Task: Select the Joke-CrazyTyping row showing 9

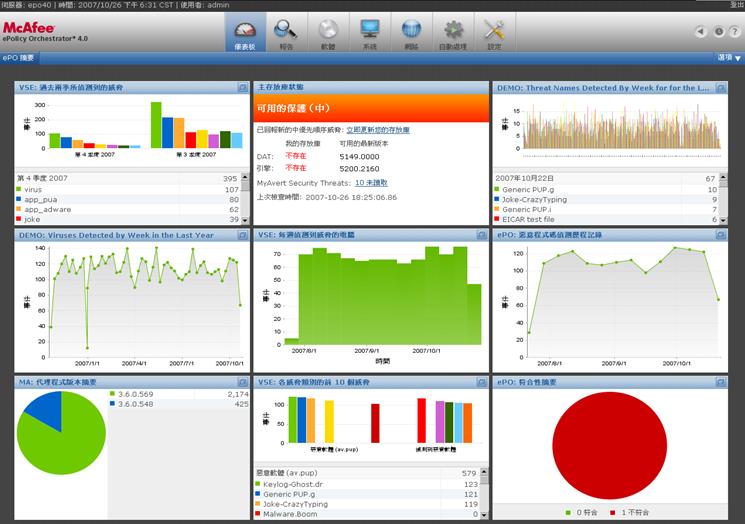Action: [x=606, y=200]
